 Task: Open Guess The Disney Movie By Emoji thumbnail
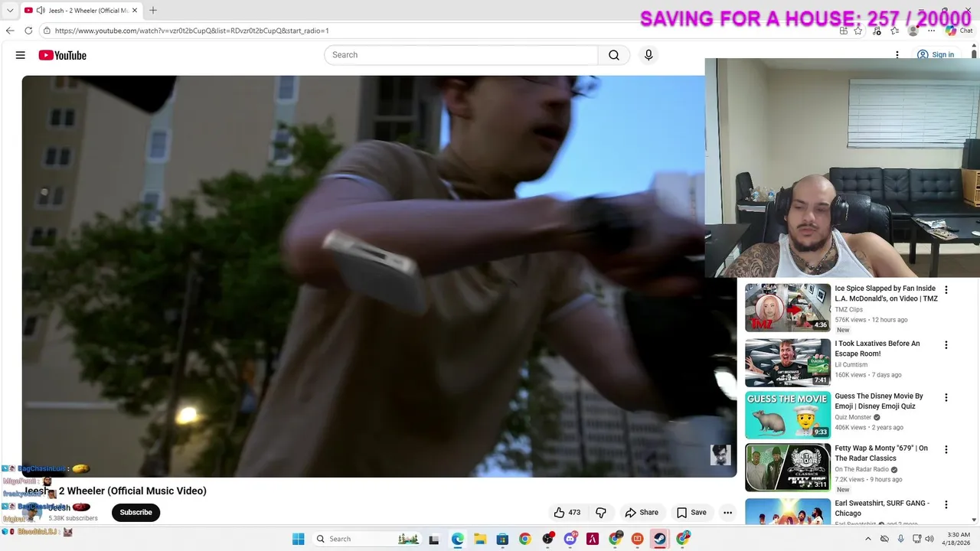pyautogui.click(x=788, y=415)
